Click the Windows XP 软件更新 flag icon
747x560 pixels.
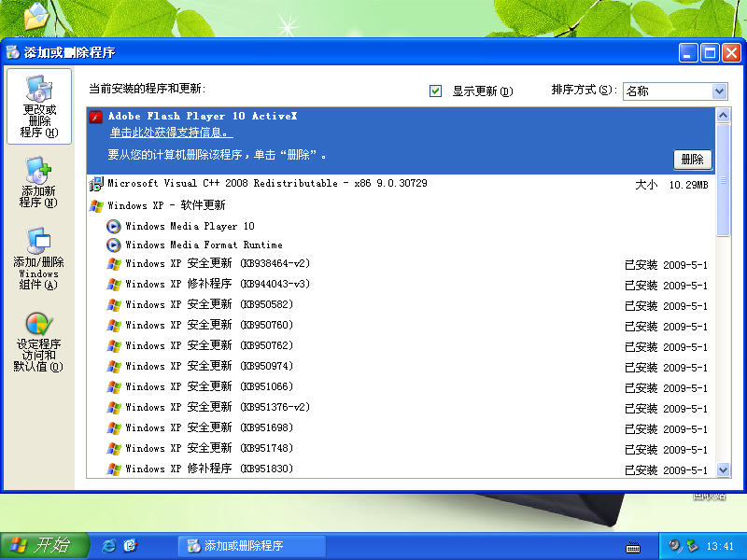point(96,205)
